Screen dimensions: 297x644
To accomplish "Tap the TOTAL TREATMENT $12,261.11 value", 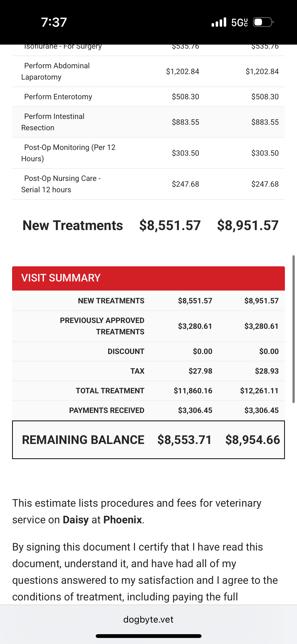I will click(x=259, y=391).
